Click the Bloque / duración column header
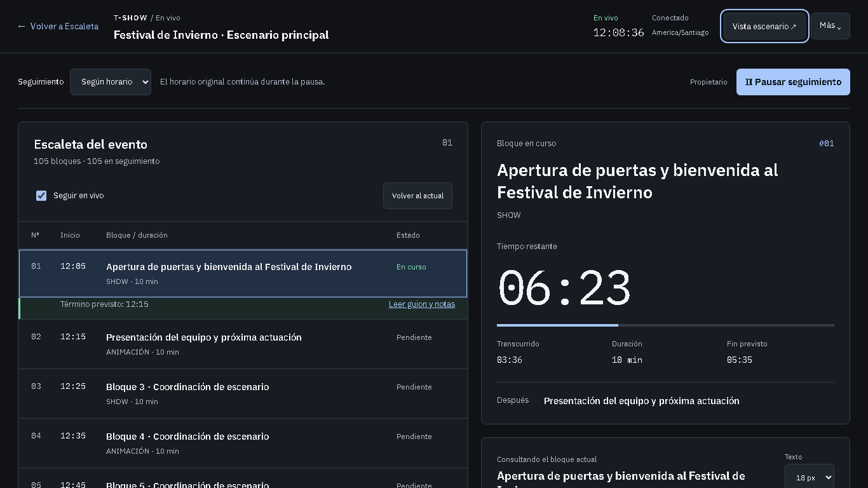Viewport: 868px width, 488px height. coord(137,235)
